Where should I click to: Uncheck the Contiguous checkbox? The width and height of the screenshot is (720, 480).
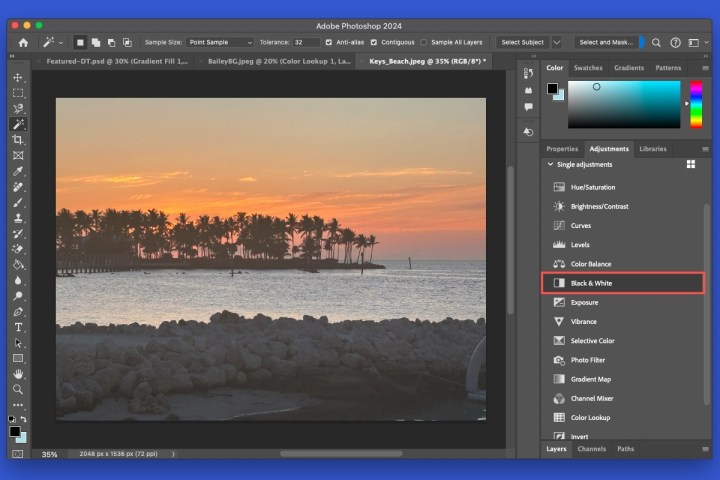374,43
